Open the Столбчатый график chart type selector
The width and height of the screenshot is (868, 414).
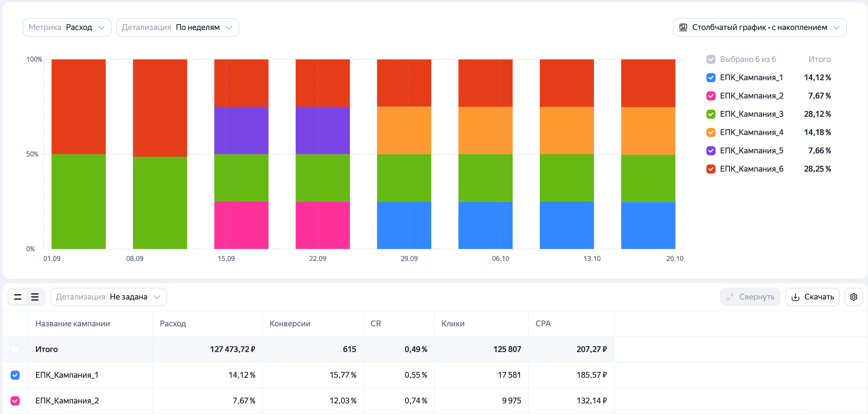click(759, 27)
